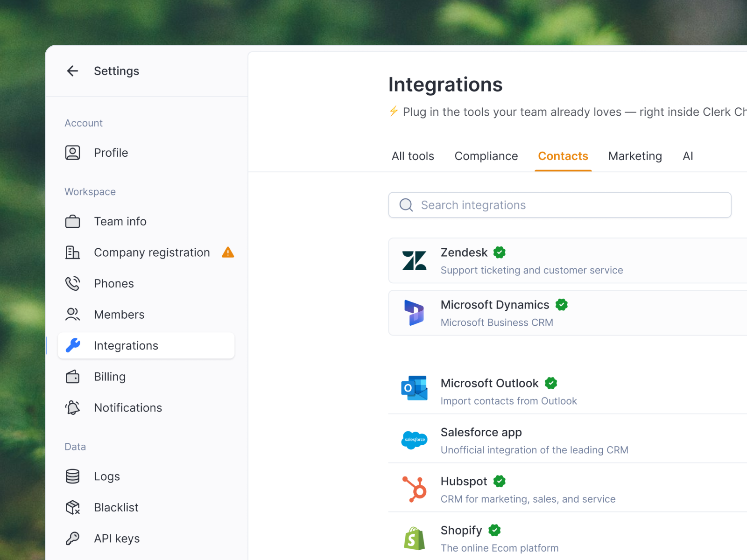
Task: Click the Team info briefcase icon
Action: pos(72,221)
